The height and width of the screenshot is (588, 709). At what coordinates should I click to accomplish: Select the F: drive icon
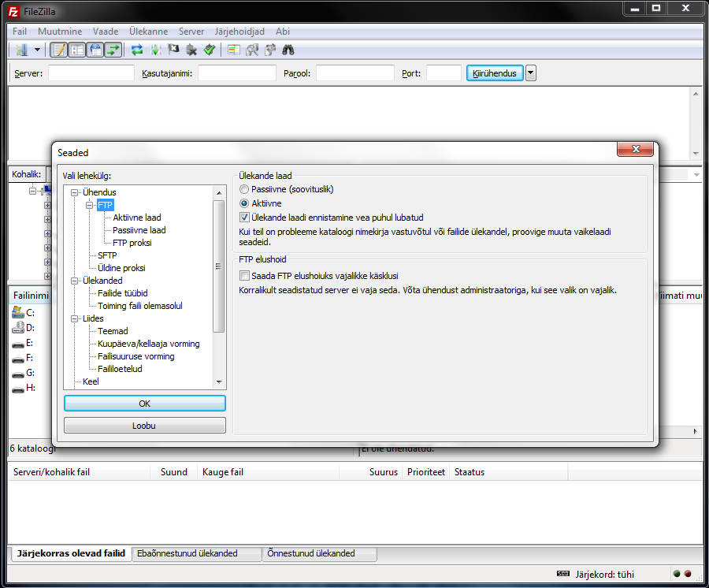(x=18, y=359)
